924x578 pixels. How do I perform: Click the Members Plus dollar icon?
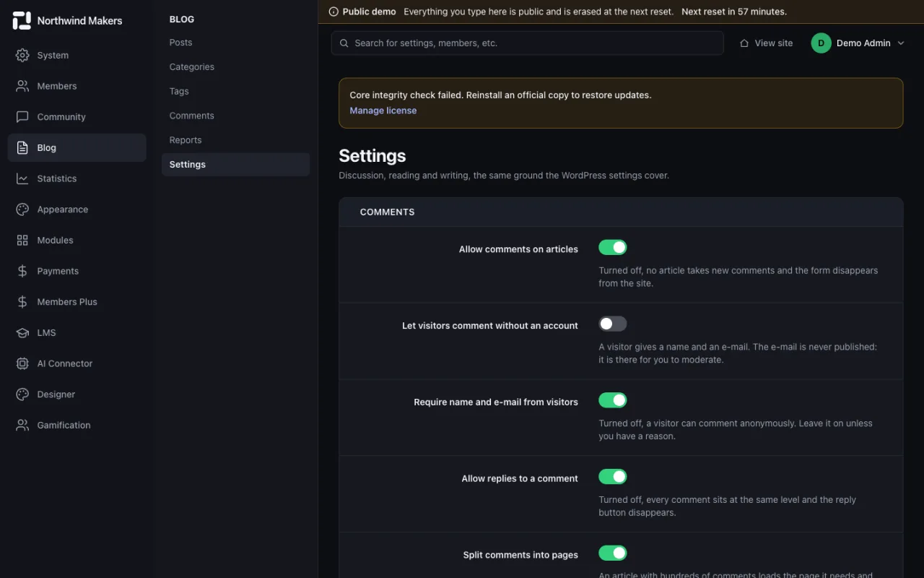point(22,302)
